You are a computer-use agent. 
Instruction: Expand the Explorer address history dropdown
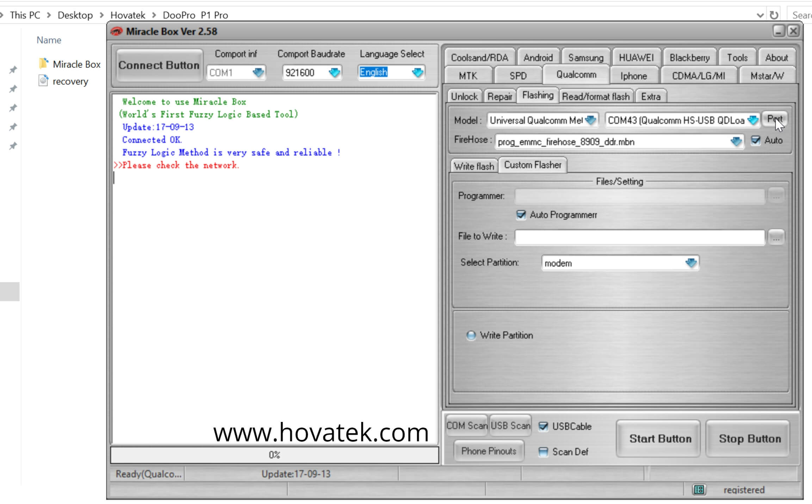[x=760, y=15]
